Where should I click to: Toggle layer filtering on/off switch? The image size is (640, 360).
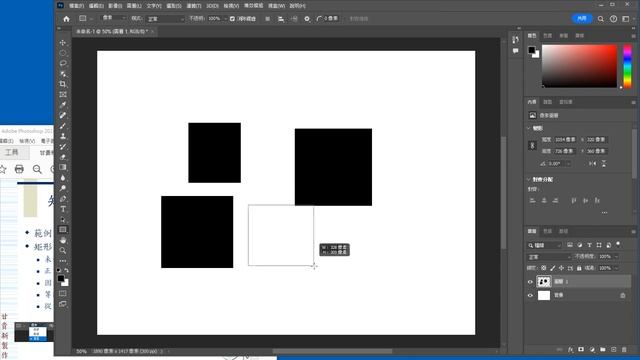618,244
